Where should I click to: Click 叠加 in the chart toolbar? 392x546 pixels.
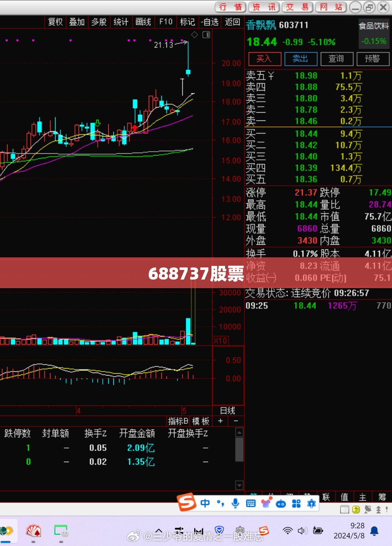point(77,22)
